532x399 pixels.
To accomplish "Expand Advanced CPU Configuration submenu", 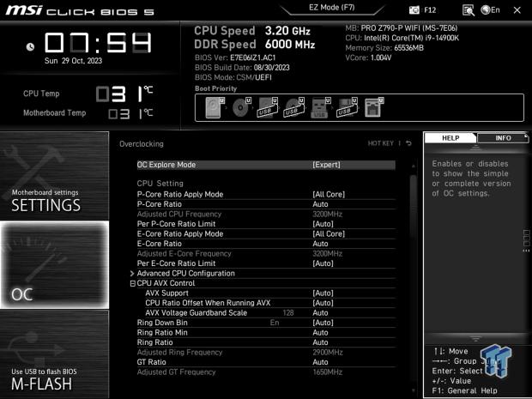I will 263,274.
